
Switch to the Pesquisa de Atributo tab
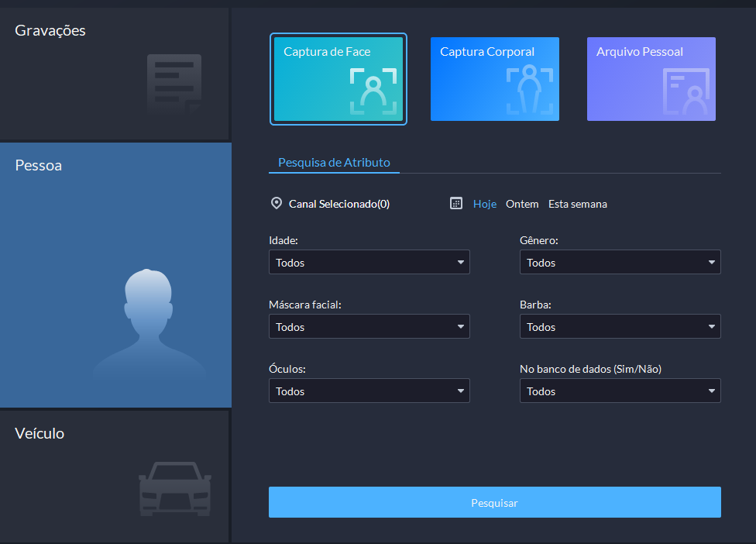tap(334, 163)
